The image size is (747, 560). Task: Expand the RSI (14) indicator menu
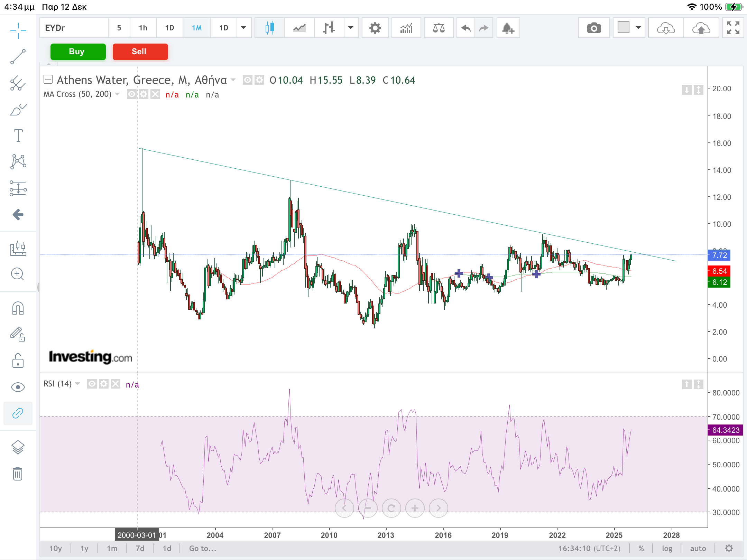(x=77, y=384)
